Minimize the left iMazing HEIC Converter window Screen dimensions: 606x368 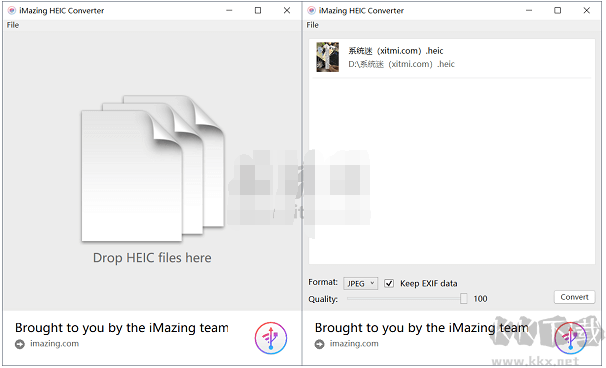tap(229, 10)
